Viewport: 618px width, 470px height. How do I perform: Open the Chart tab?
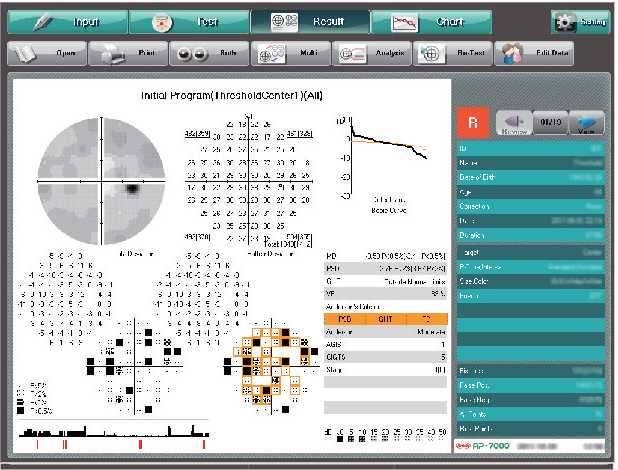click(430, 21)
